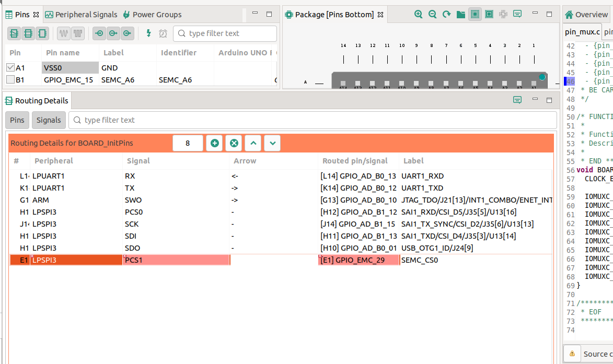Screen dimensions: 613x364
Task: Add a new routing row
Action: coord(214,143)
